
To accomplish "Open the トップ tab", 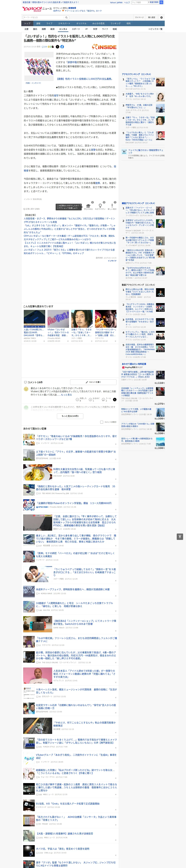I will tap(27, 24).
